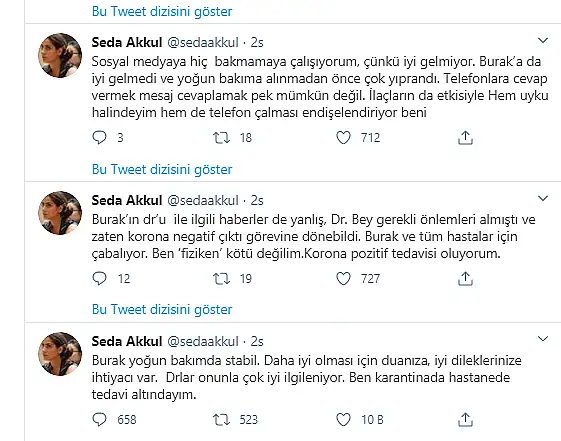This screenshot has width=561, height=441.
Task: Show thread below the 727-like tweet
Action: tap(162, 309)
